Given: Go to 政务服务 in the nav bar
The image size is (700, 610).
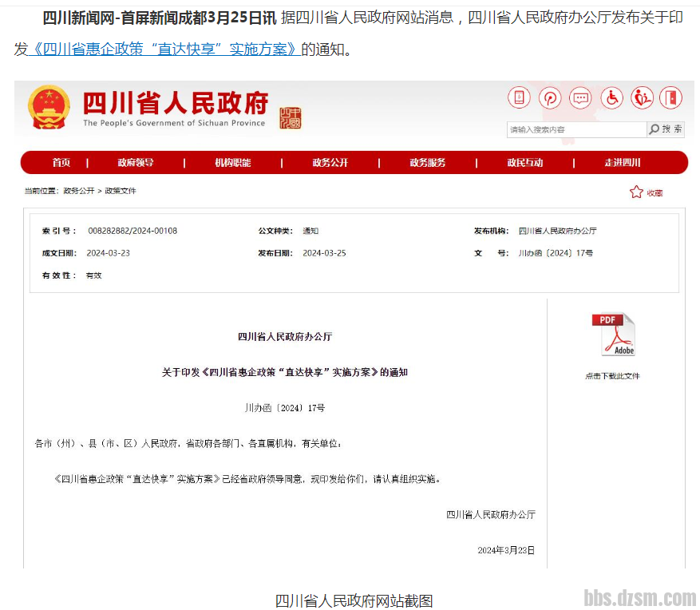Looking at the screenshot, I should 428,163.
